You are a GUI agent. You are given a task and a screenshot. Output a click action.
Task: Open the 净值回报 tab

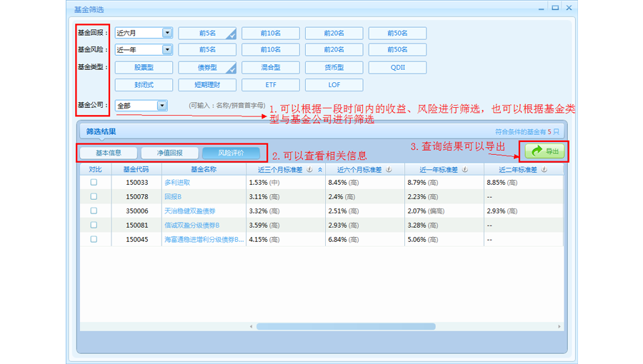pyautogui.click(x=169, y=153)
